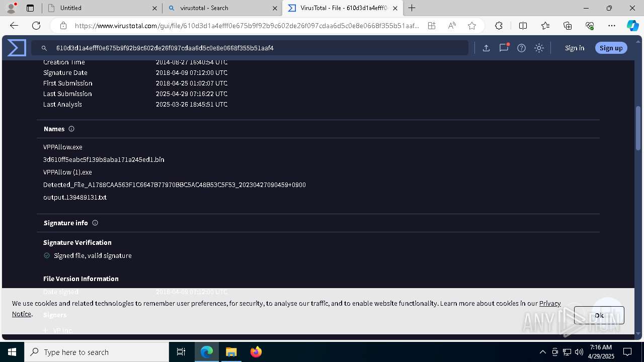Viewport: 644px width, 362px height.
Task: Show Signature info tooltip icon
Action: 95,223
